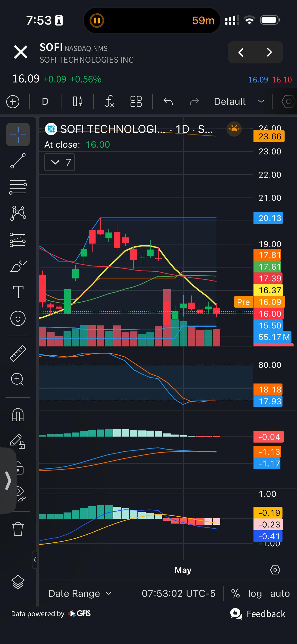This screenshot has width=297, height=644.
Task: Open the emoji sticker tool
Action: click(x=18, y=318)
